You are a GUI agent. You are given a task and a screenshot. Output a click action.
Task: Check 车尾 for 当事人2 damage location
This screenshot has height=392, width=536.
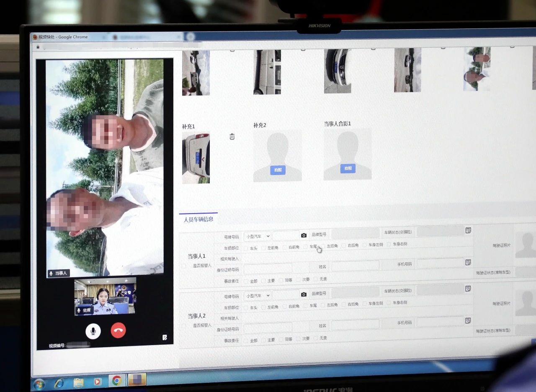click(x=306, y=306)
